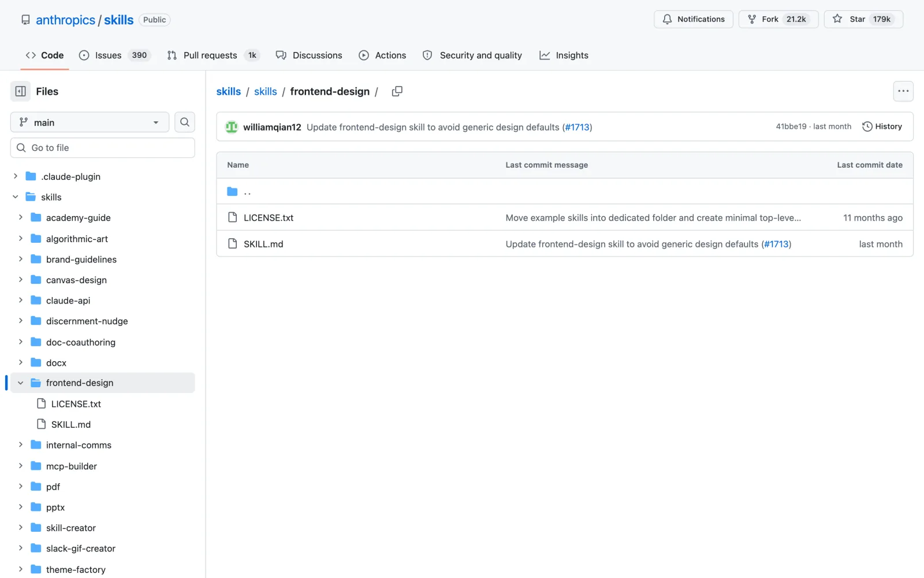Click the search magnifier button beside branch selector

tap(185, 122)
